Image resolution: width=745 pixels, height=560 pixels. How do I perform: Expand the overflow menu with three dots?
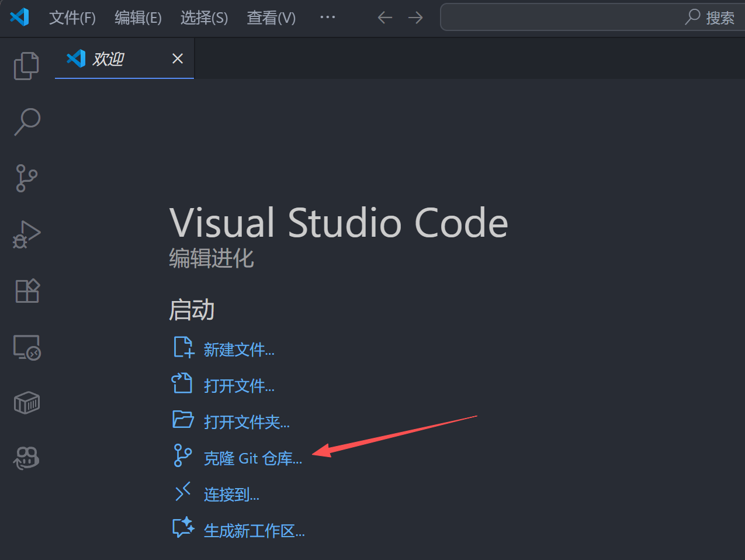[x=327, y=18]
